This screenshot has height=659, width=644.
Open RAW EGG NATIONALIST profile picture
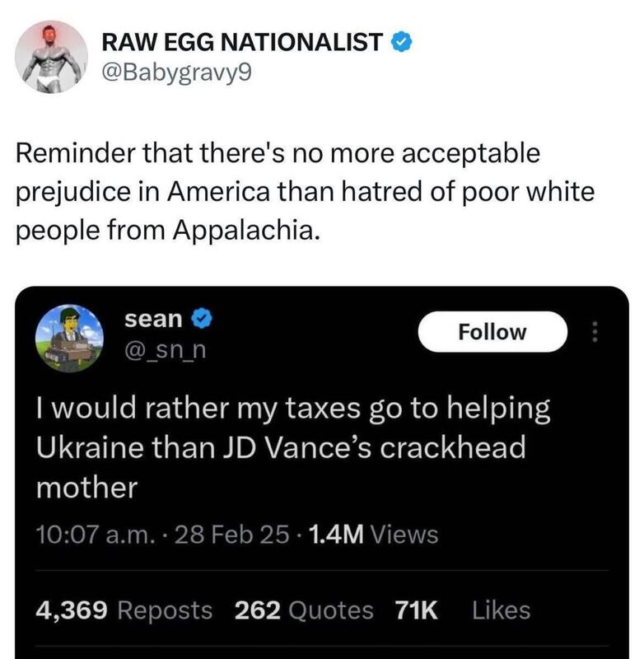click(x=51, y=58)
